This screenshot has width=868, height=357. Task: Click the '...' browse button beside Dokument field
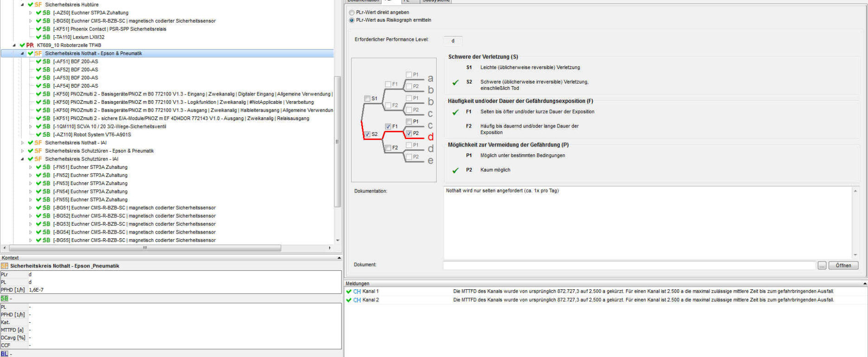pos(822,266)
